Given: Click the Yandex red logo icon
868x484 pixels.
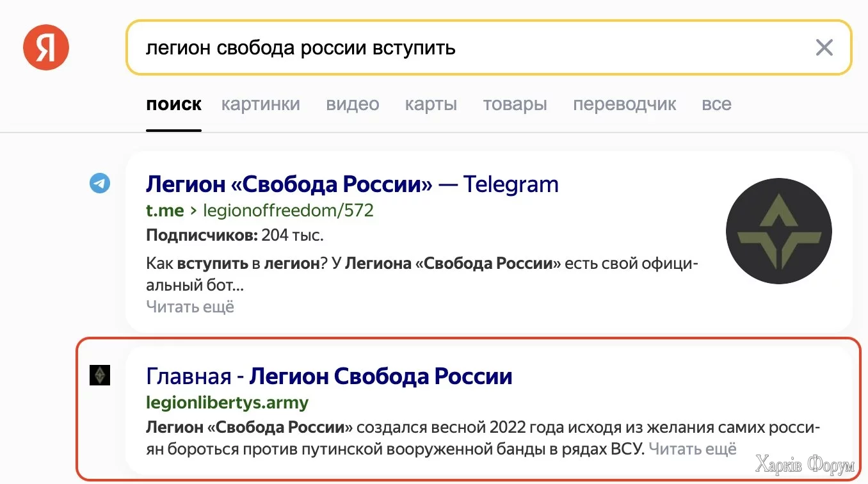Looking at the screenshot, I should 46,47.
